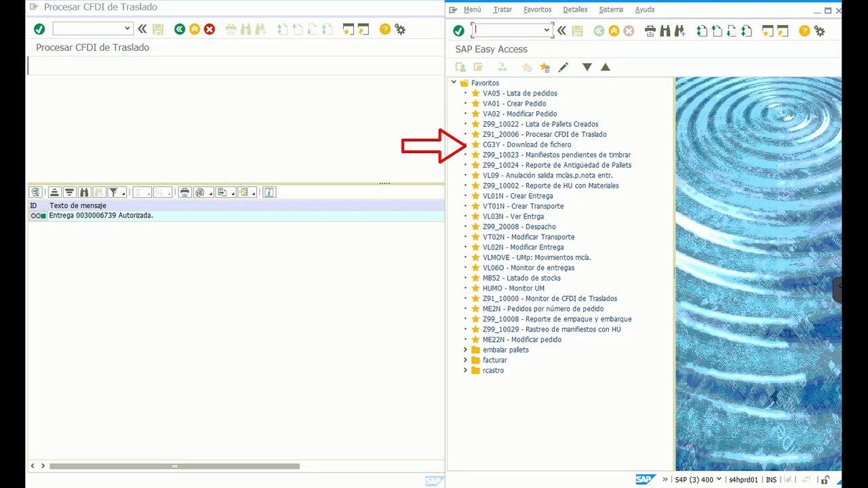Expand the embalar pallets folder

tap(465, 350)
